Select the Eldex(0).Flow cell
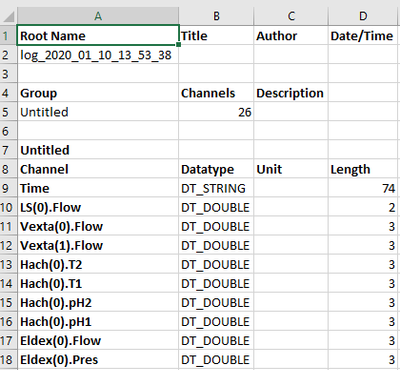Image resolution: width=400 pixels, height=370 pixels. point(98,340)
